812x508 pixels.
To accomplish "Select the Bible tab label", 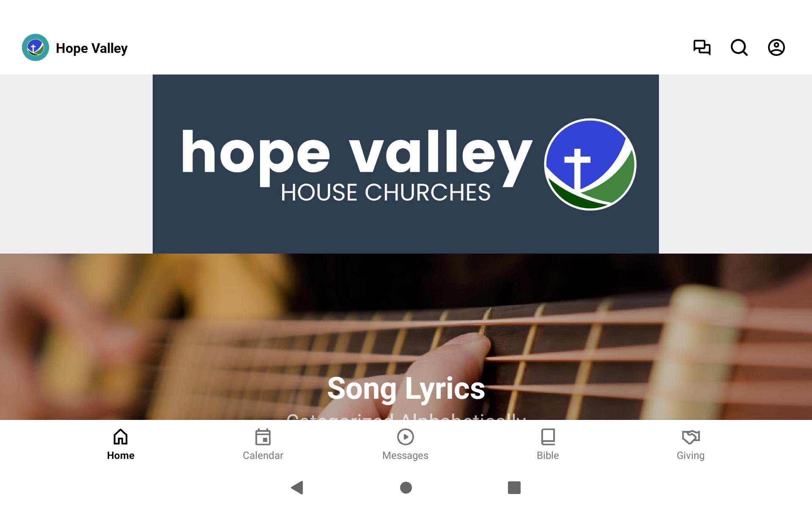I will (548, 456).
